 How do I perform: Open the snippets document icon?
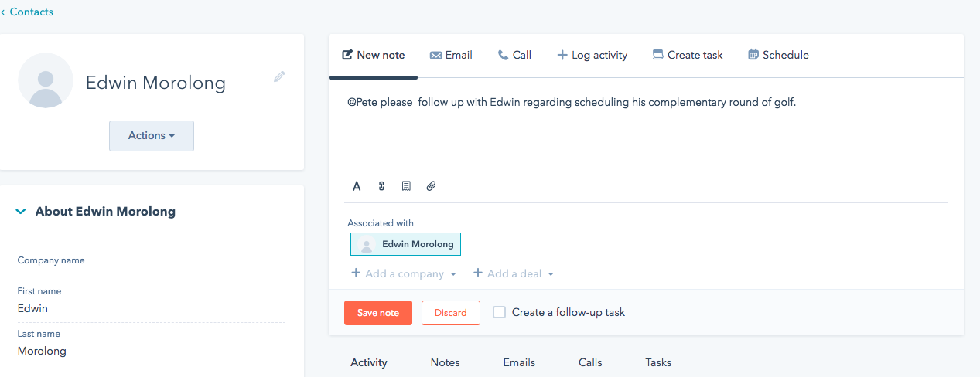(x=406, y=186)
